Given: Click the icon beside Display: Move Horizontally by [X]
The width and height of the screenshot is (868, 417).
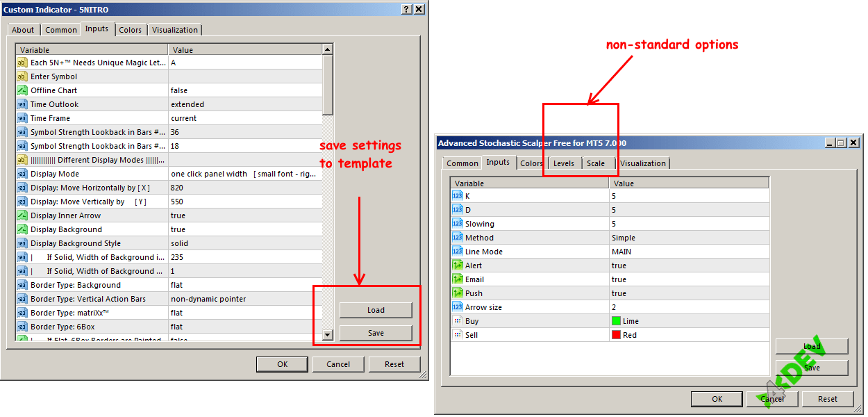Looking at the screenshot, I should tap(22, 188).
